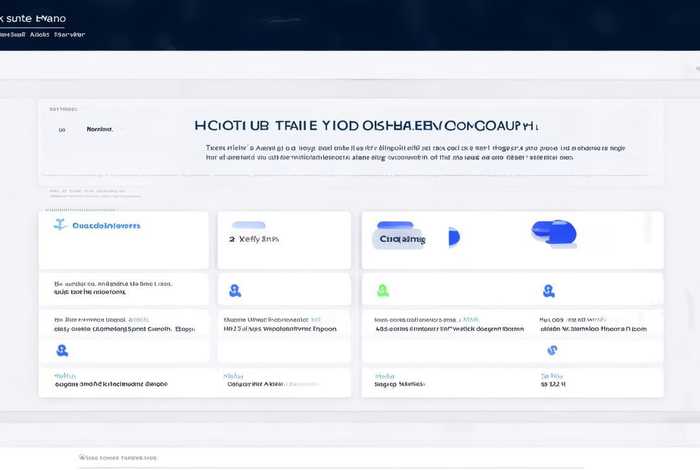Click the blue user icon in the leftmost column

tap(62, 350)
